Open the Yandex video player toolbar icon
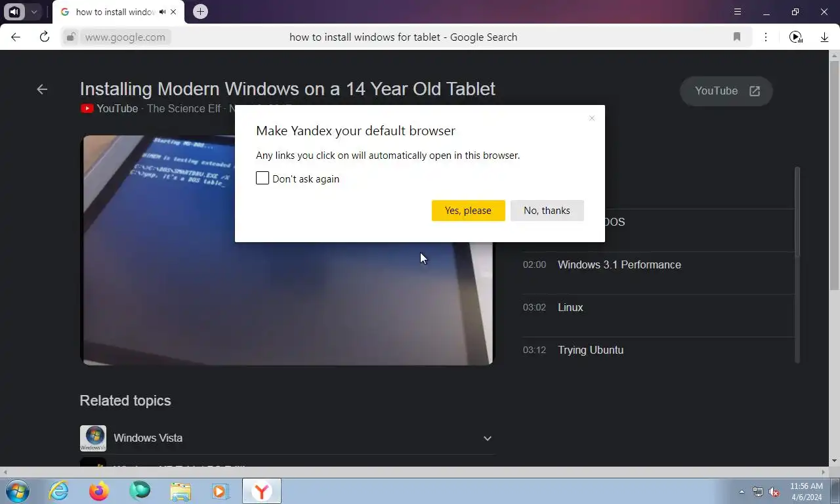 pos(795,37)
